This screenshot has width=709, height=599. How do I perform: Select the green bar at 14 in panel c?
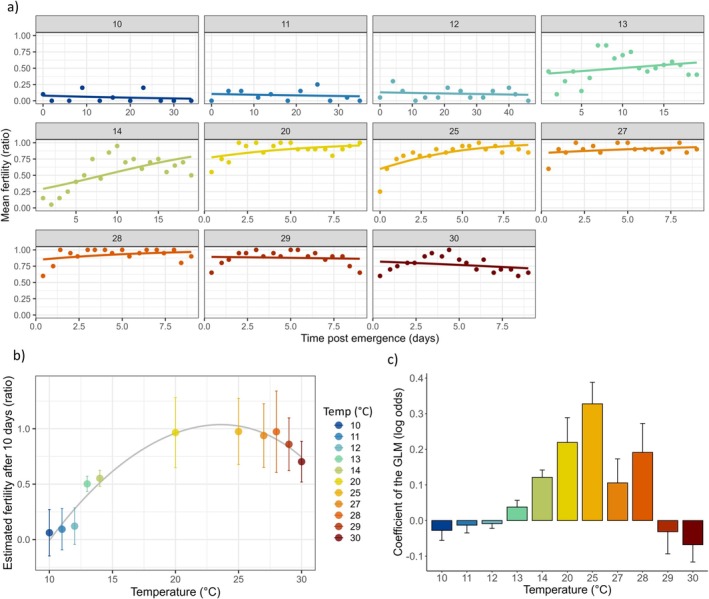click(542, 499)
